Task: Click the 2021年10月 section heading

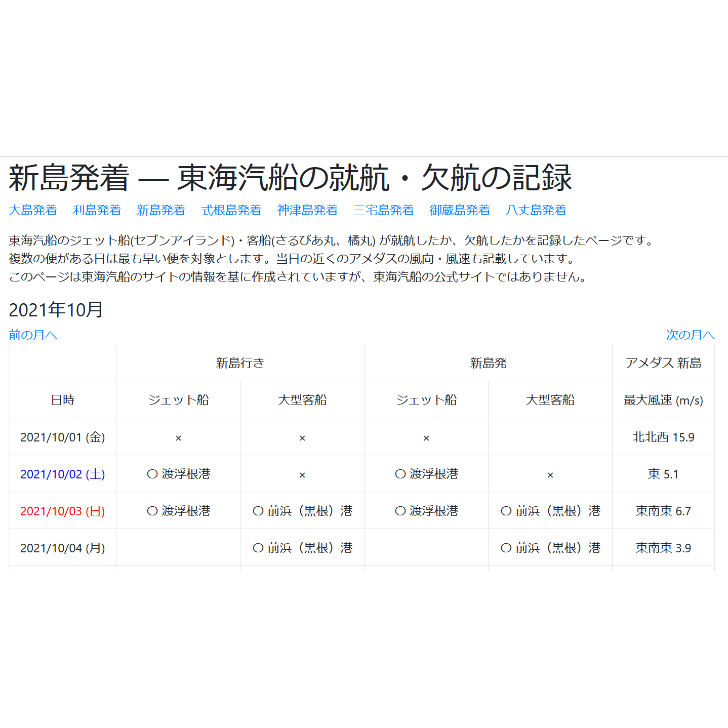Action: coord(56,310)
